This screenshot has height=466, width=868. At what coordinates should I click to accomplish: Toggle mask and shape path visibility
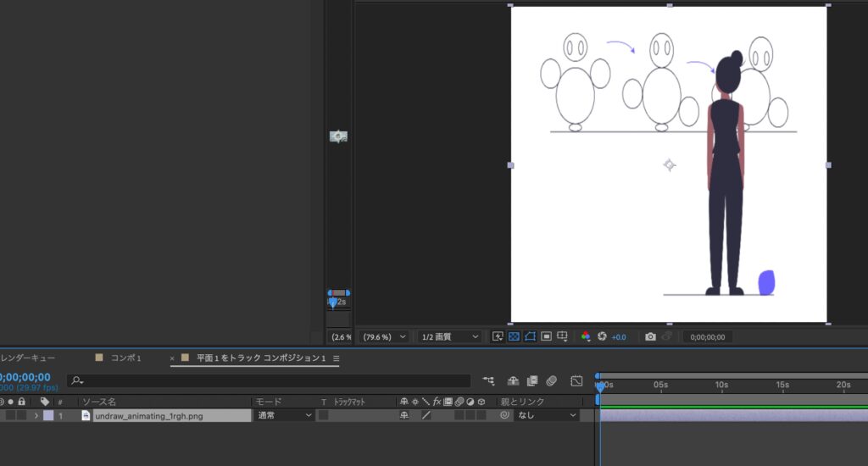530,336
